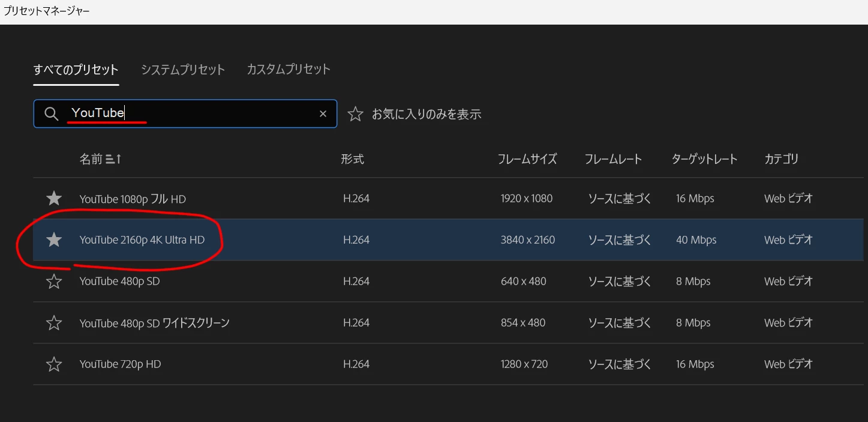Screen dimensions: 868x422
Task: Click the 640 x 480 frame size cell
Action: (524, 281)
